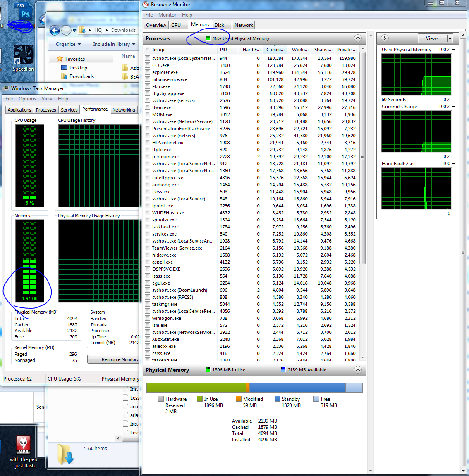
Task: Collapse the Physical Memory section
Action: coord(358,369)
